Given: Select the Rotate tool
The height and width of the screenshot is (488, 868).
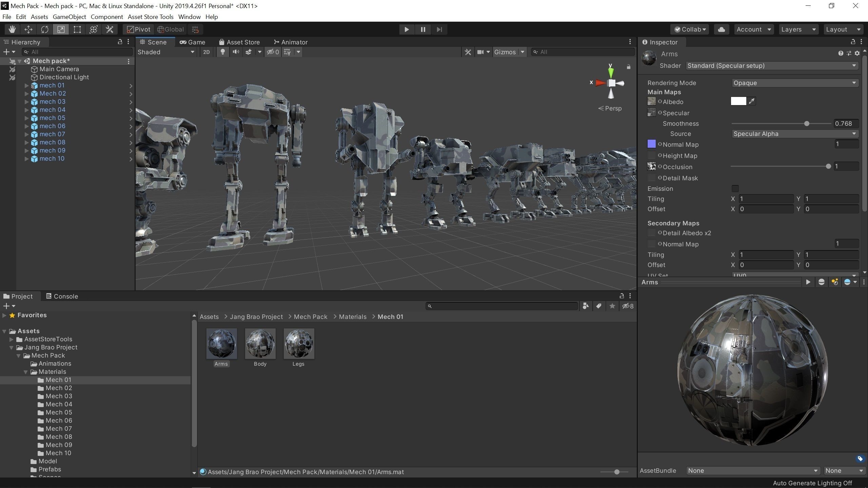Looking at the screenshot, I should [45, 29].
